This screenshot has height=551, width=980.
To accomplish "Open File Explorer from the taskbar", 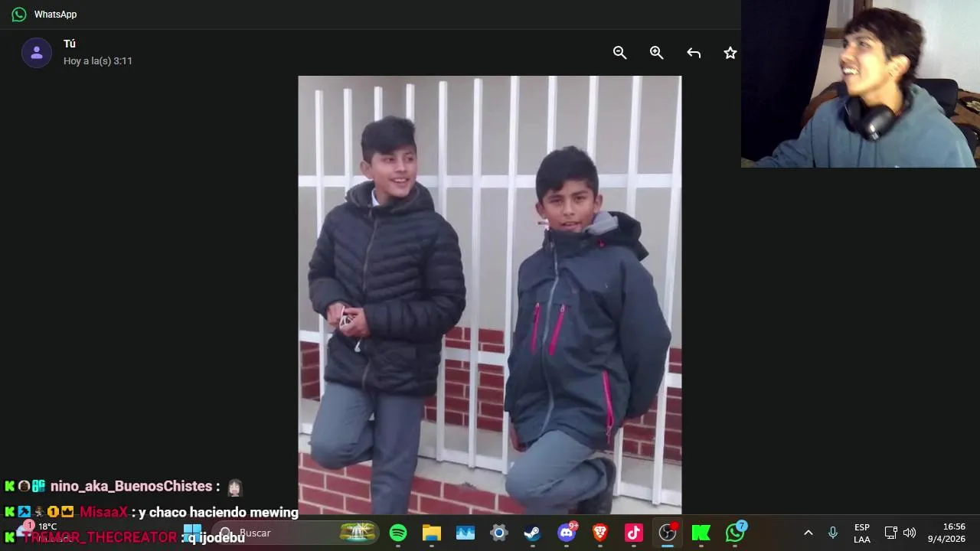I will [432, 533].
